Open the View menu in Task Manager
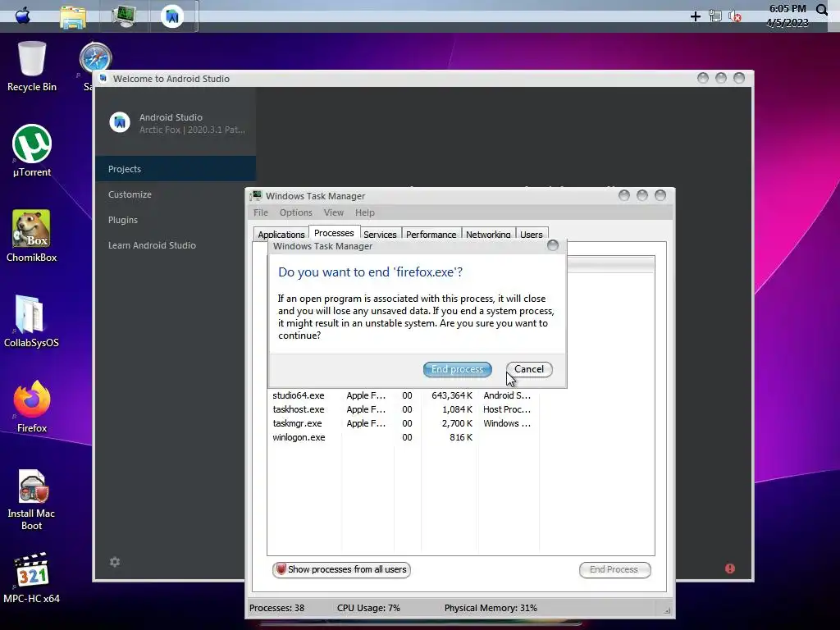The height and width of the screenshot is (630, 840). pyautogui.click(x=334, y=212)
